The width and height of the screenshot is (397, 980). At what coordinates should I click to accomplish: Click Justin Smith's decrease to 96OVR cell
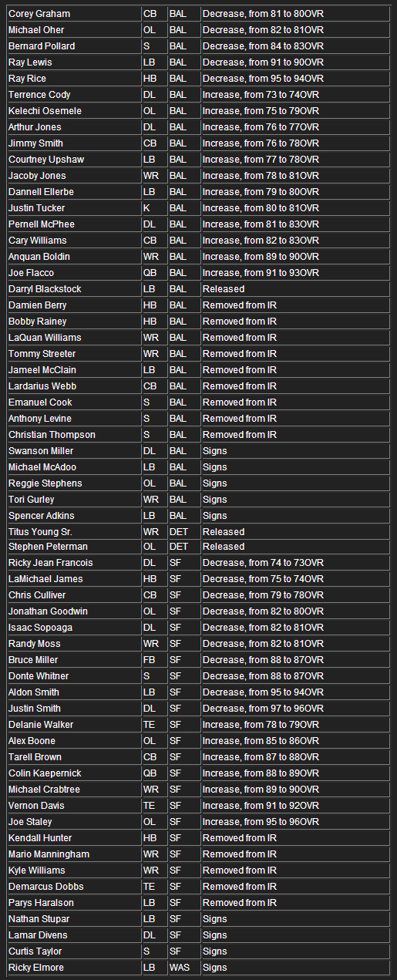(x=296, y=709)
